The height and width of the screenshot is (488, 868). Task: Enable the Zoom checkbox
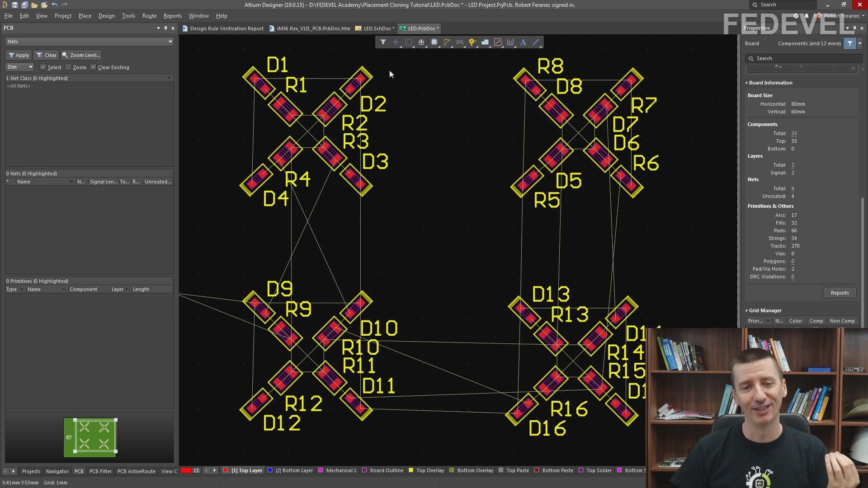(68, 67)
